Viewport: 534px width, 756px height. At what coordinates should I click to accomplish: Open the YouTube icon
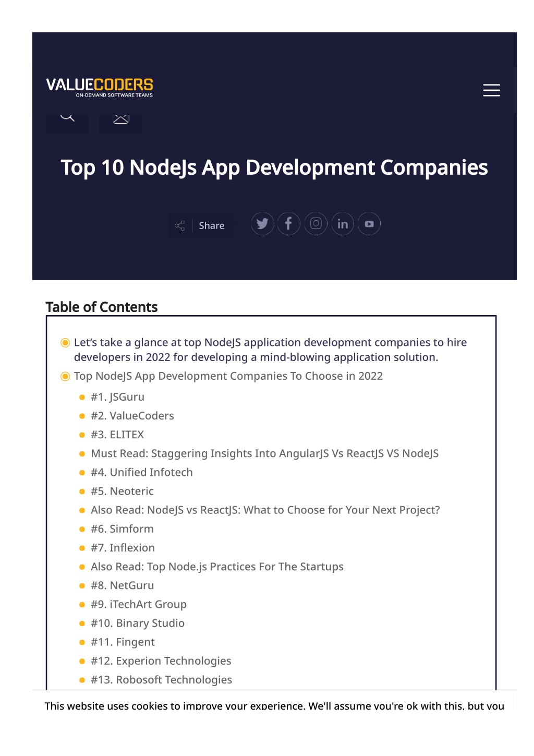tap(369, 224)
